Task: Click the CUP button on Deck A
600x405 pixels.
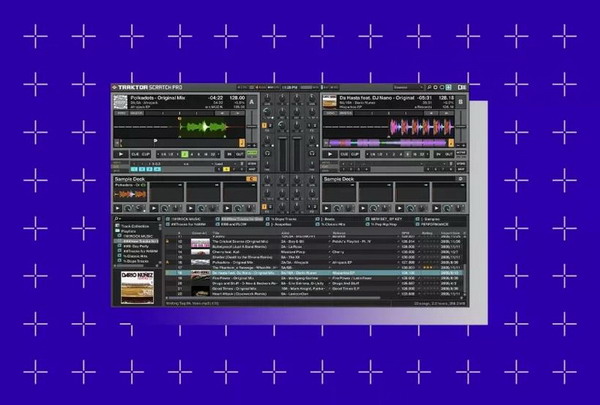Action: (144, 154)
